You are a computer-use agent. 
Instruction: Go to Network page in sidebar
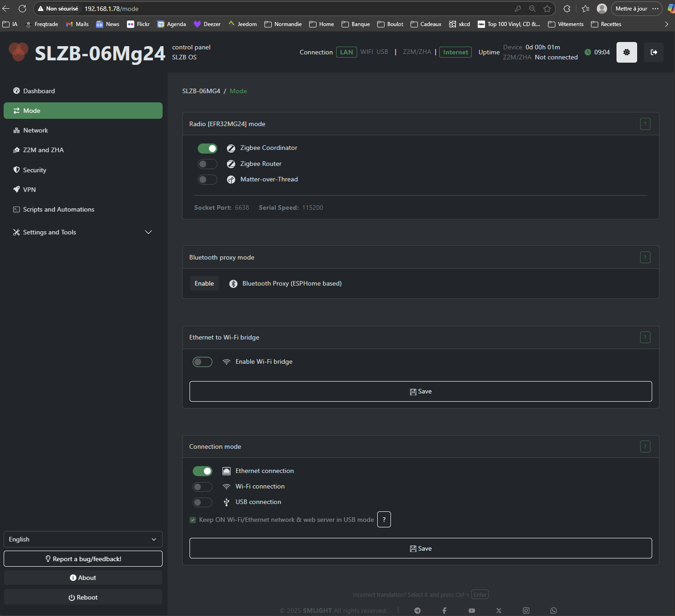point(36,130)
